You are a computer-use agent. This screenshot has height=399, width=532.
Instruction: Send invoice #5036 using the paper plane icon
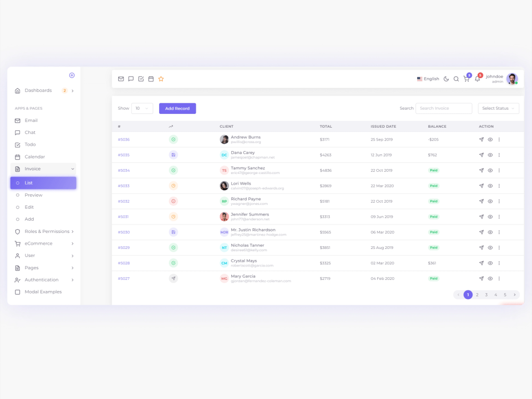point(480,139)
